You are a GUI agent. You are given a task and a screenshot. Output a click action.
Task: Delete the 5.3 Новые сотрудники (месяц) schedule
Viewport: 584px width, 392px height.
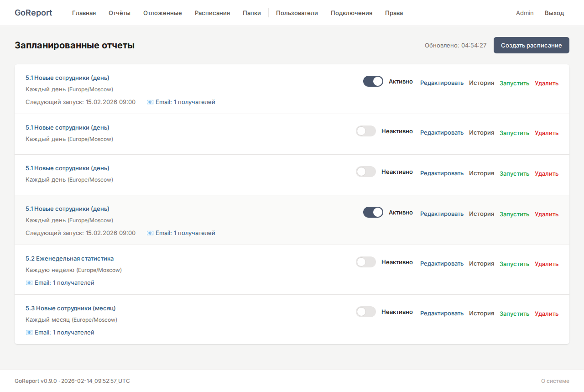point(546,314)
